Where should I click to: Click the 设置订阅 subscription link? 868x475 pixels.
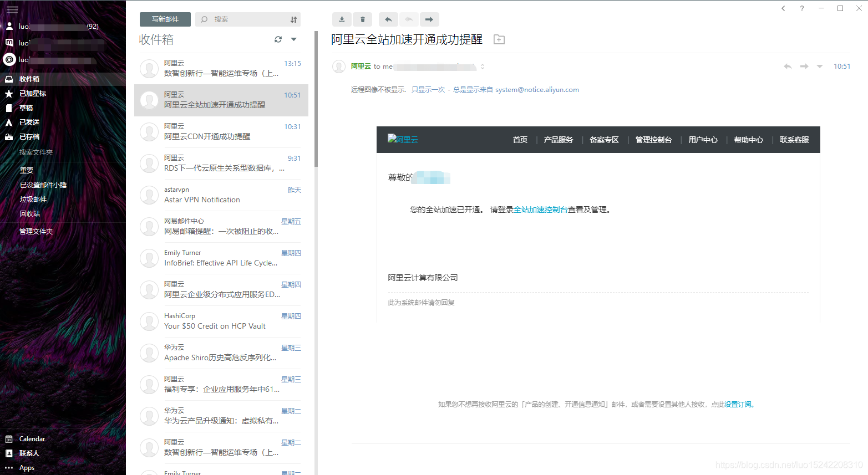click(x=739, y=405)
